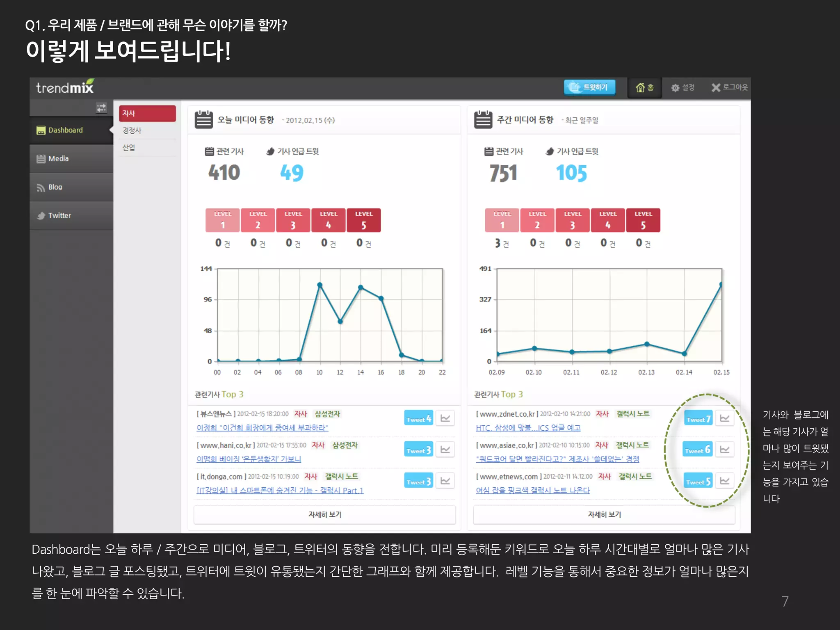Image resolution: width=840 pixels, height=630 pixels.
Task: Select LEVEL 5 in today's panel
Action: (364, 220)
